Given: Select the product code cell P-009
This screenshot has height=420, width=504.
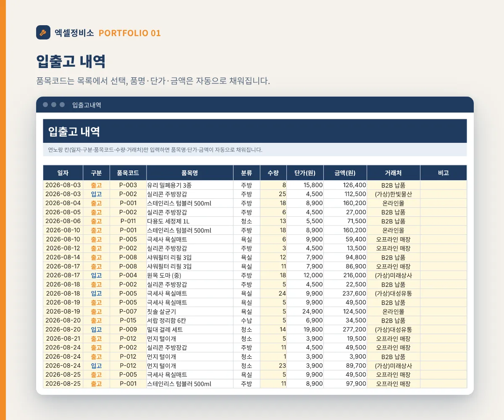Looking at the screenshot, I should [x=128, y=329].
